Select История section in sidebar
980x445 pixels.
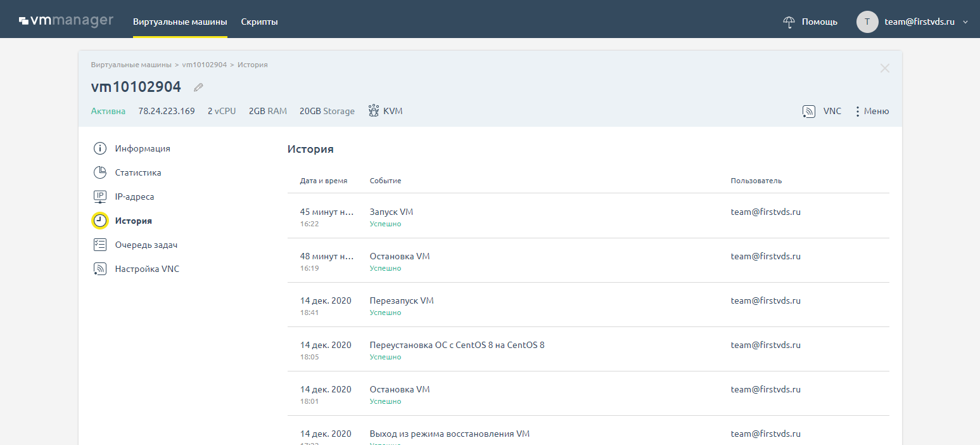(x=134, y=221)
